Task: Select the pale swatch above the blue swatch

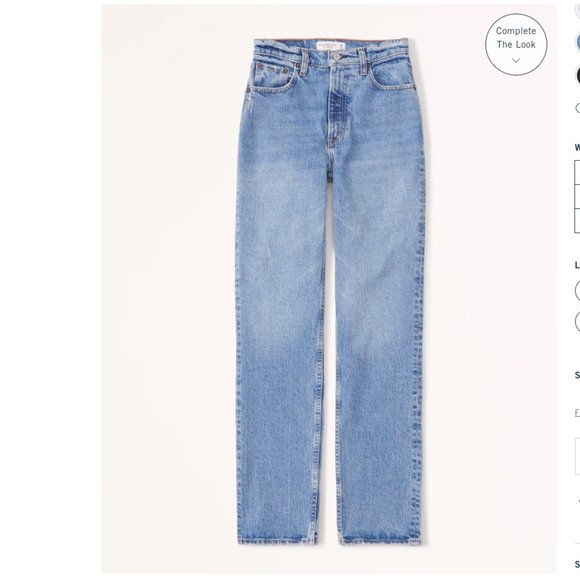Action: pos(578,10)
